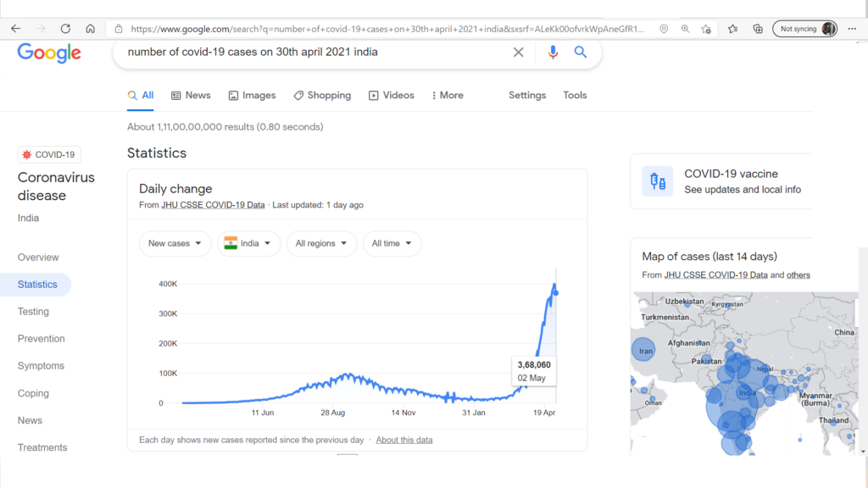The image size is (868, 488).
Task: Add page to favorites star icon
Action: point(706,29)
